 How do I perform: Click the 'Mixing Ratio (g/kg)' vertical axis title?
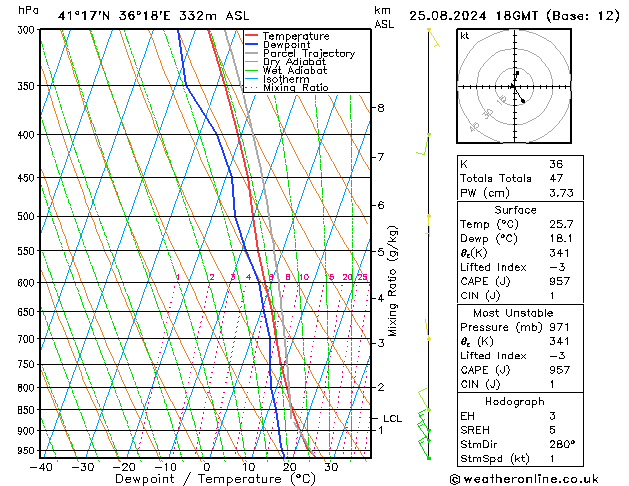[x=392, y=281]
